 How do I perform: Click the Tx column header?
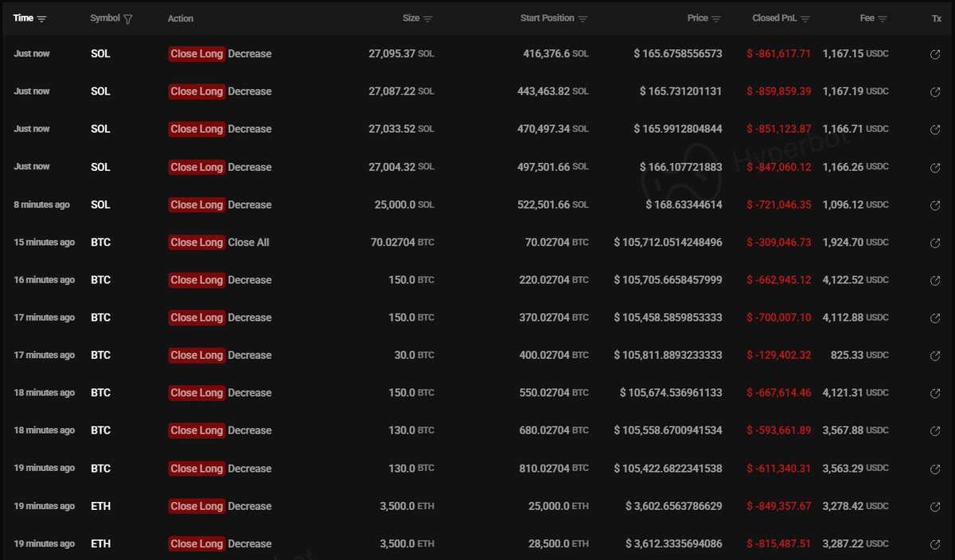[x=937, y=18]
